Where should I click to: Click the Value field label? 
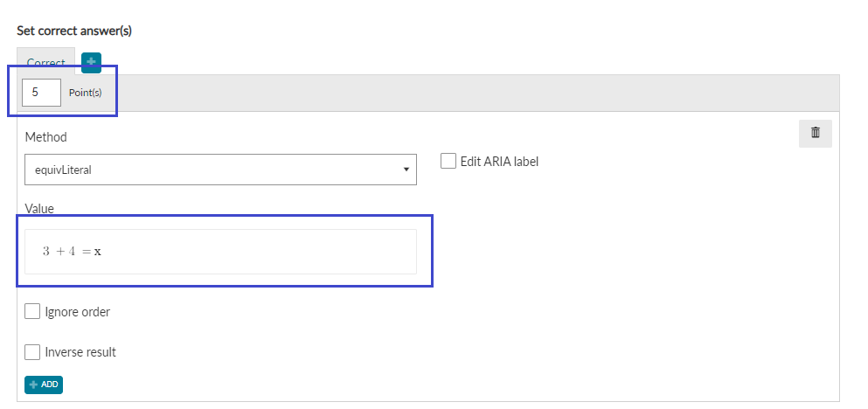pos(39,209)
